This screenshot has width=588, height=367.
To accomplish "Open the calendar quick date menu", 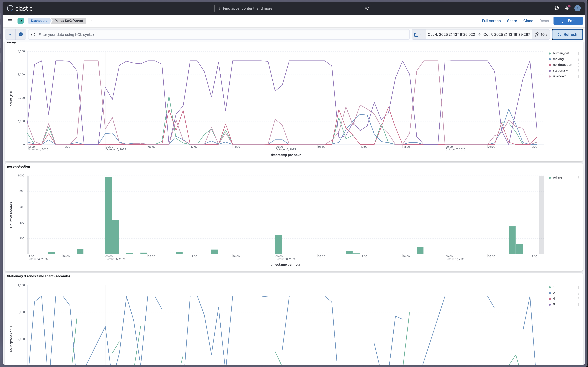I will point(418,34).
